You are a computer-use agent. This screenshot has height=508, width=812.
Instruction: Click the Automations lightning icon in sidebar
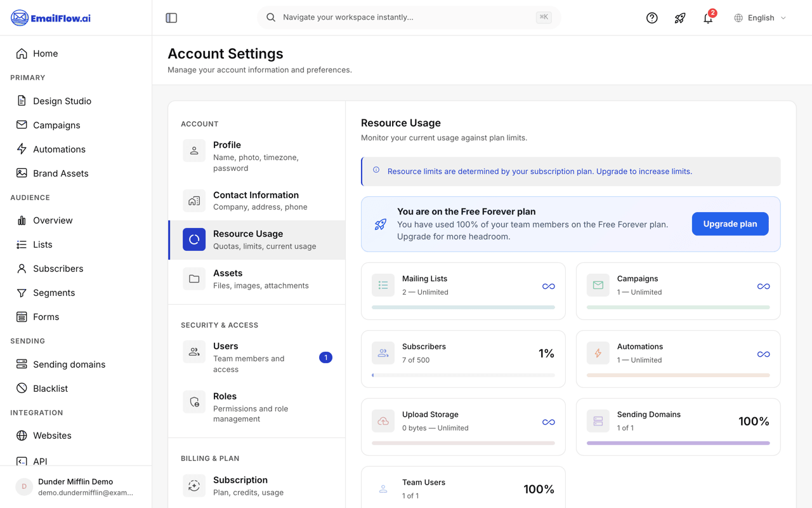(x=22, y=149)
